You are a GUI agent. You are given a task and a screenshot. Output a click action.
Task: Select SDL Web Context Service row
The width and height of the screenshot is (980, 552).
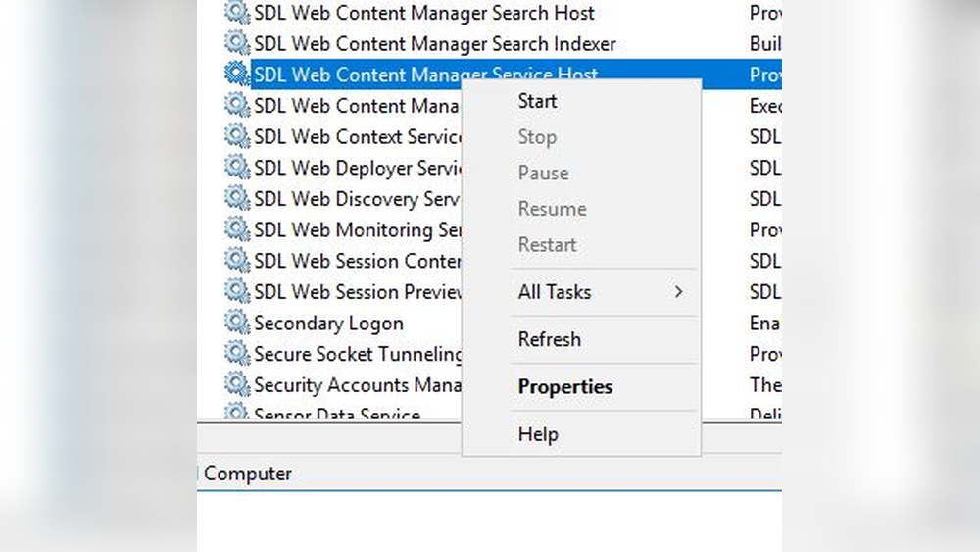pyautogui.click(x=357, y=137)
